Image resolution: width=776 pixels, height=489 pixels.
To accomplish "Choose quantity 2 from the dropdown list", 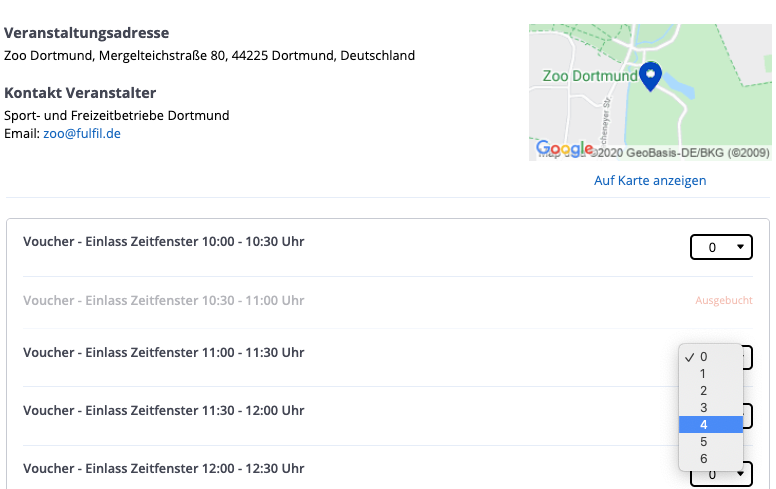I will pos(704,391).
